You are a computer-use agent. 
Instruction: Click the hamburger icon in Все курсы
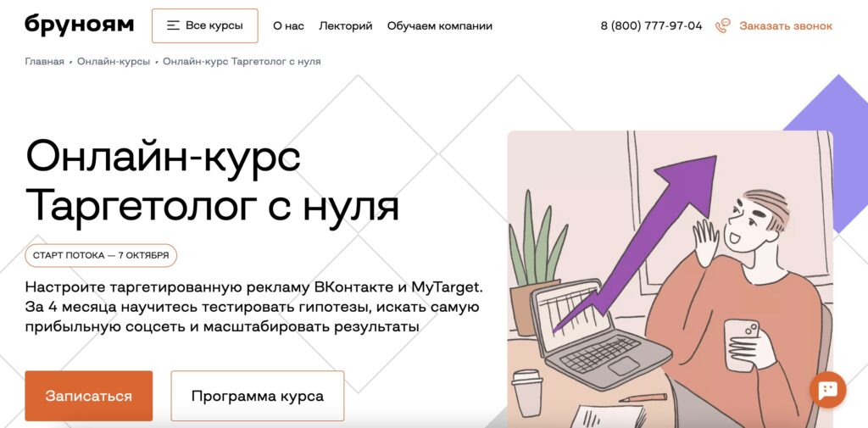tap(173, 25)
